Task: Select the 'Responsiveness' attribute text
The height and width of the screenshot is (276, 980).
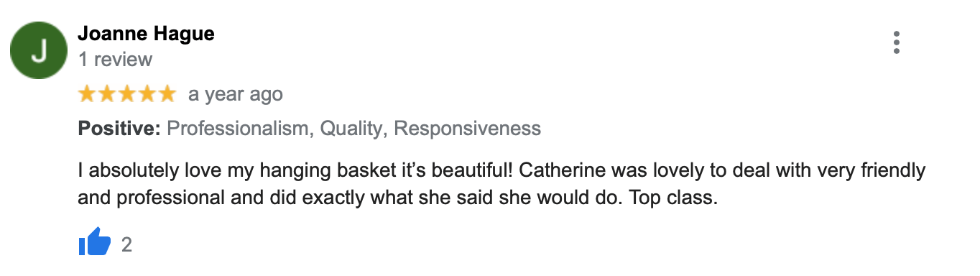Action: (468, 129)
